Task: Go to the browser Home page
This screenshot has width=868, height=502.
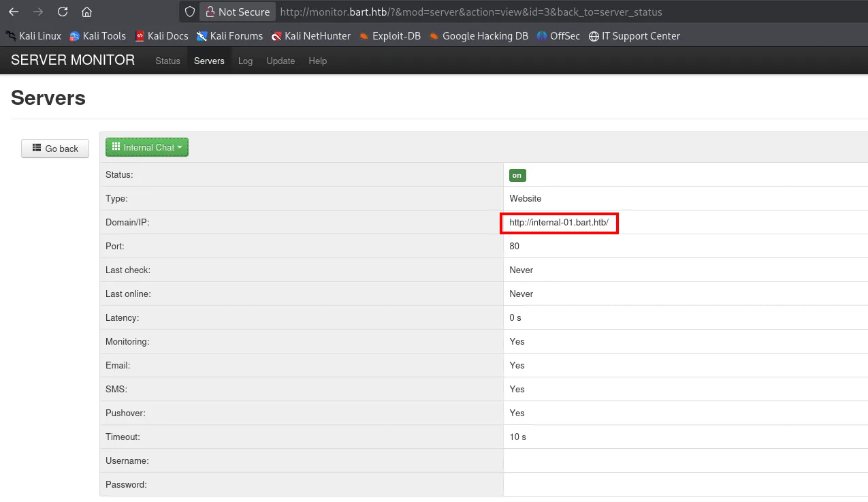Action: click(86, 12)
